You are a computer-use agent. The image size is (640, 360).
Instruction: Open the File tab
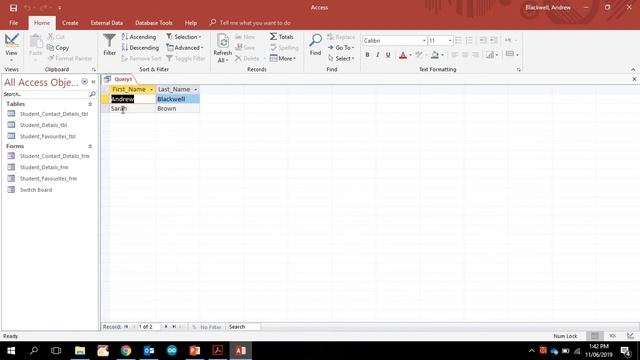13,23
